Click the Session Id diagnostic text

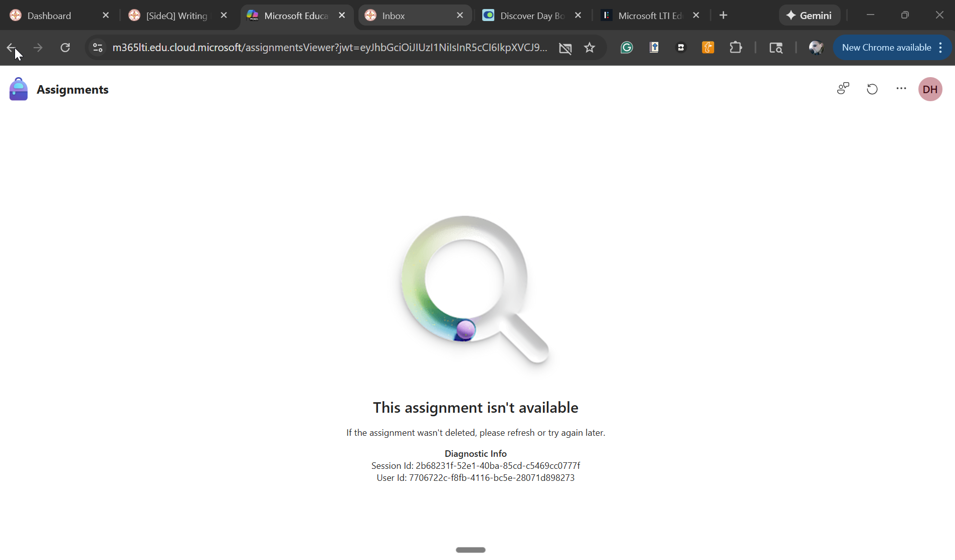(x=476, y=466)
